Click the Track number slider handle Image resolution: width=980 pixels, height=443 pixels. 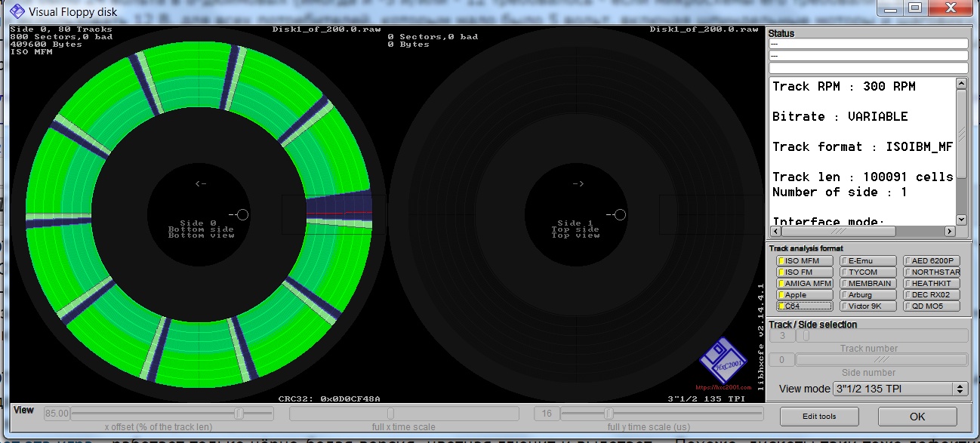[806, 336]
